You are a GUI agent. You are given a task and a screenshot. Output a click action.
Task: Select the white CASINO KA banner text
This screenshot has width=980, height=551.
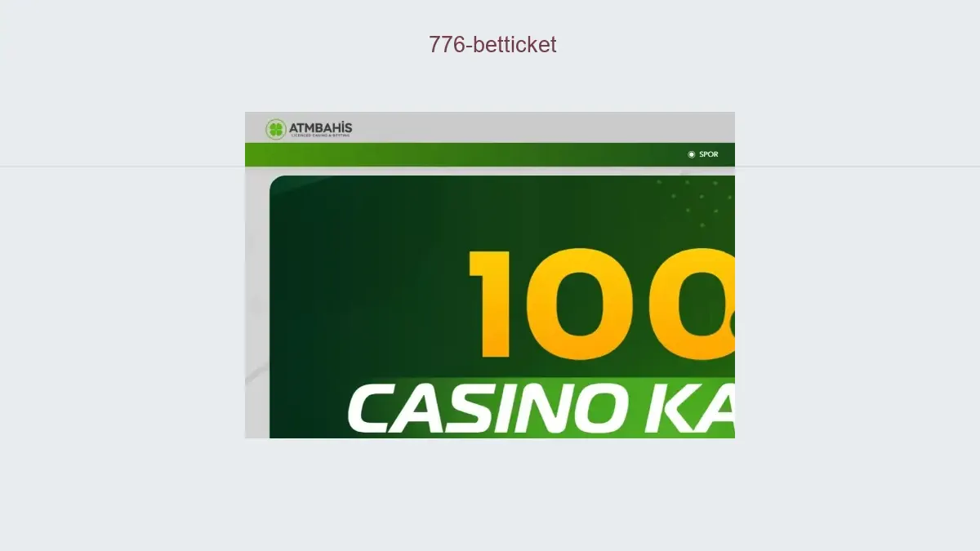coord(542,410)
